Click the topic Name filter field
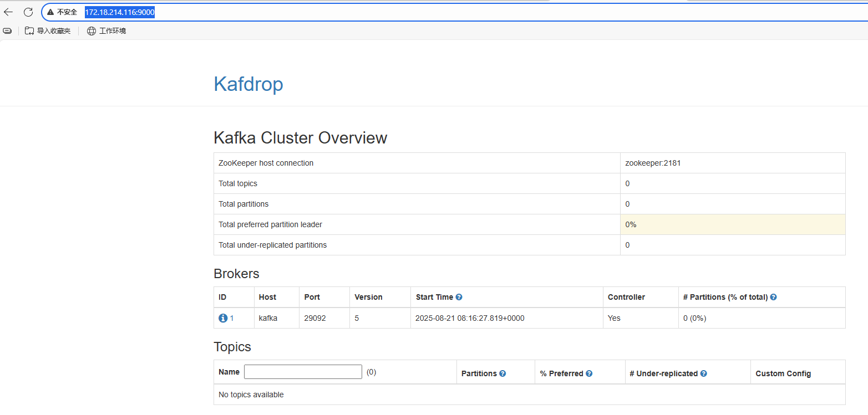This screenshot has width=868, height=415. point(303,371)
